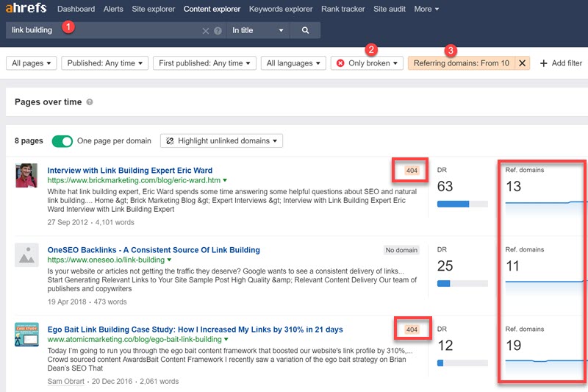
Task: Visit atomicmarketing.co ego-bait URL
Action: click(135, 340)
